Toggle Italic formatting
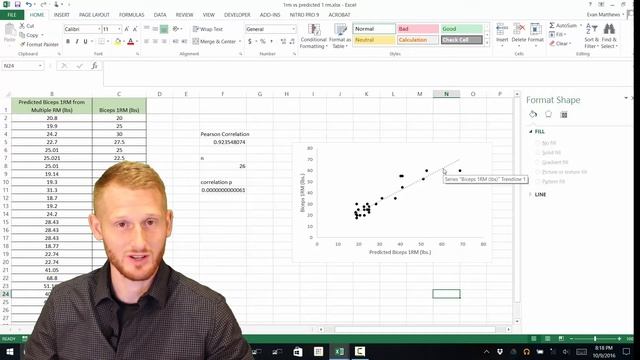This screenshot has height=360, width=640. pos(76,41)
